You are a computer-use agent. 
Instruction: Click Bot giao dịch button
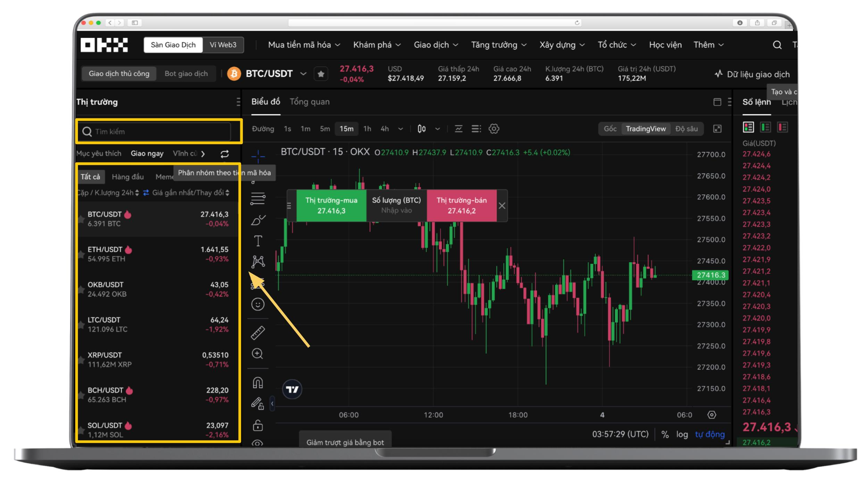click(186, 73)
